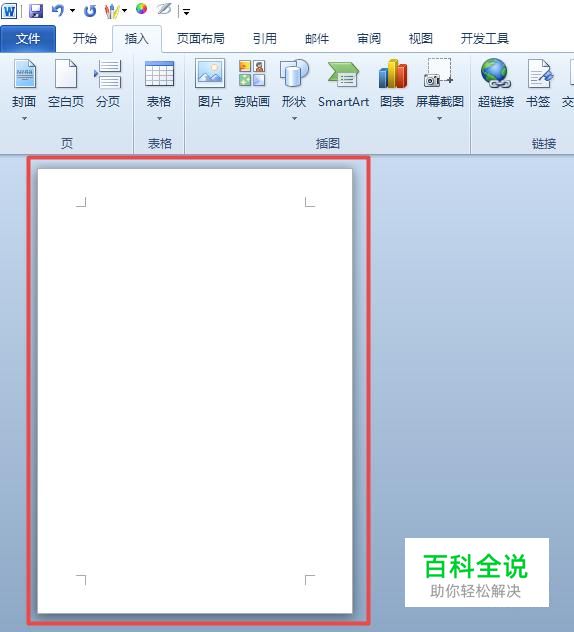Open the 引用 tab
Viewport: 574px width, 632px height.
[264, 39]
